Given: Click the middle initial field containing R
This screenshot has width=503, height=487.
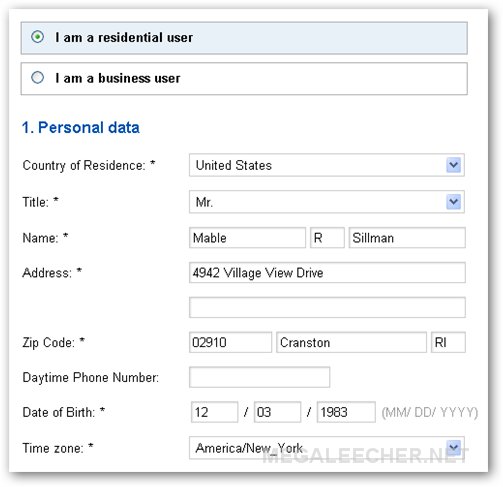Looking at the screenshot, I should pos(327,238).
